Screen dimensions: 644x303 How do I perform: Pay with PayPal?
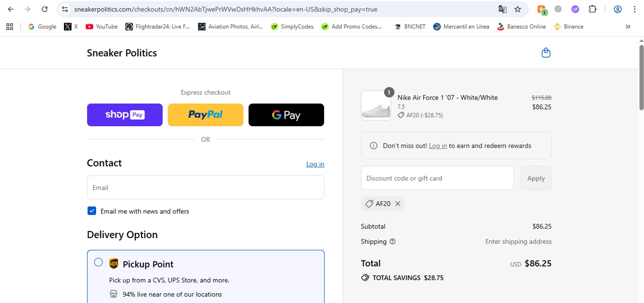point(205,115)
